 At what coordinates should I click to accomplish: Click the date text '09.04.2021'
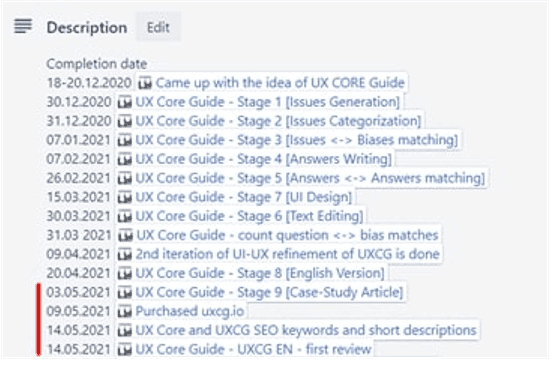click(x=79, y=254)
